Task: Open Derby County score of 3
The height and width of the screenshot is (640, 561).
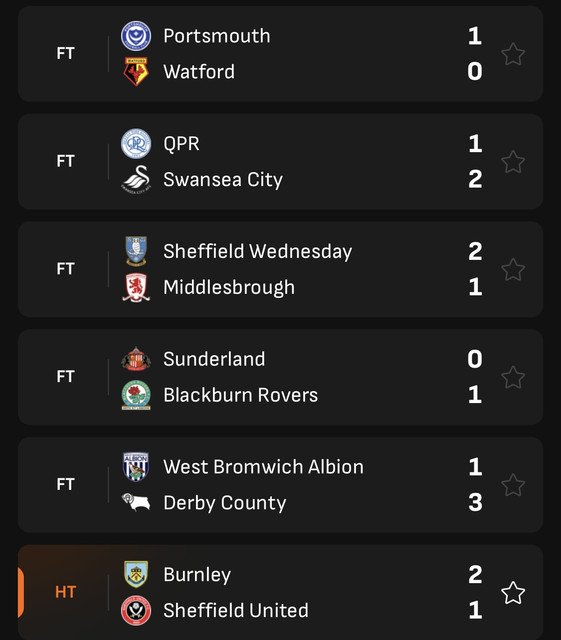Action: (x=475, y=502)
